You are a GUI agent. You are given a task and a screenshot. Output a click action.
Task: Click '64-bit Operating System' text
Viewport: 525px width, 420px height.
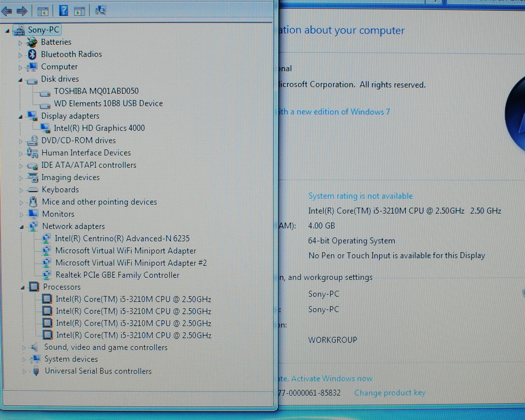[x=352, y=241]
